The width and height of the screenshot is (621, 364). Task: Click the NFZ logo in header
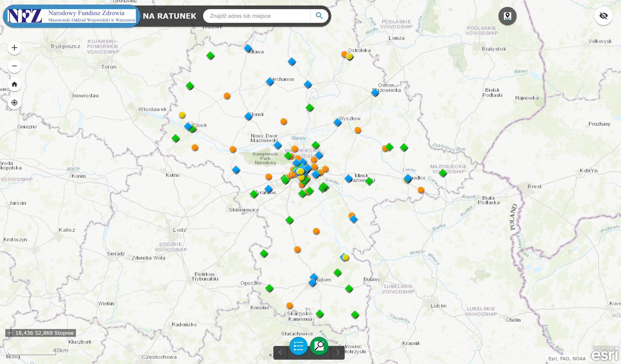[x=25, y=16]
